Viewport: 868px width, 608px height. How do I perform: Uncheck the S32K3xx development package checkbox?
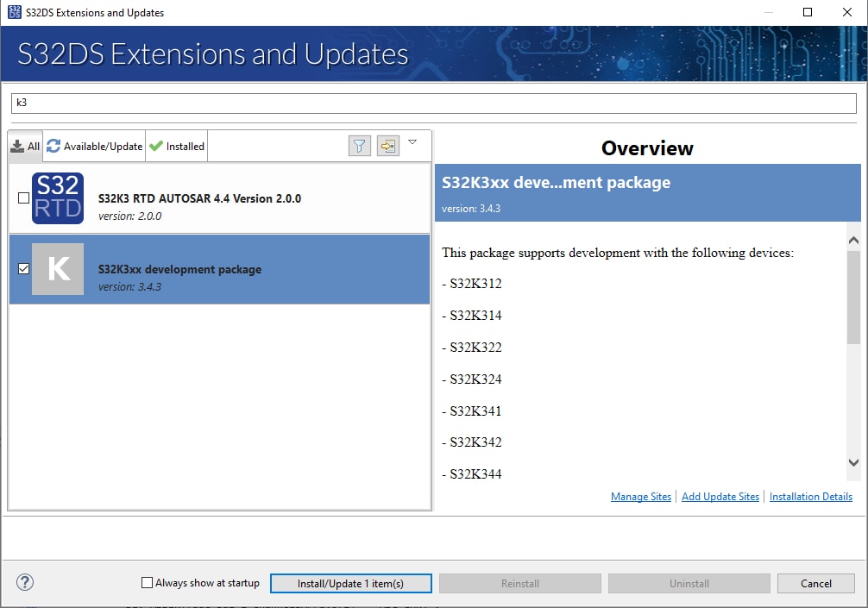point(23,269)
